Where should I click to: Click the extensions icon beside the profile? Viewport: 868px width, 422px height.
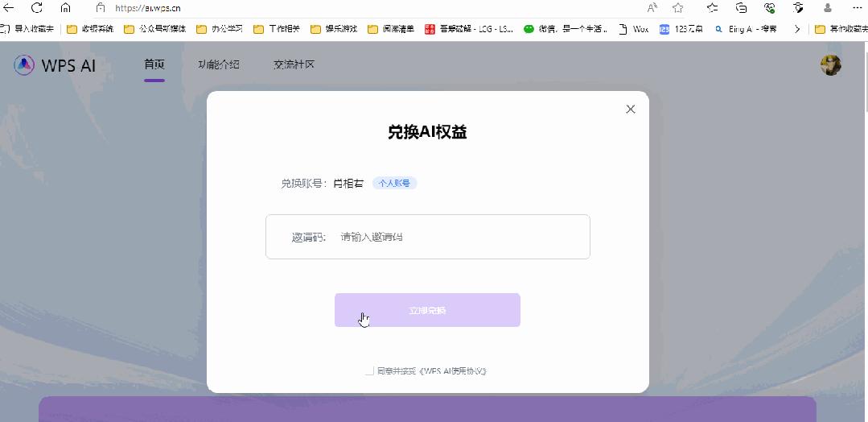tap(798, 8)
